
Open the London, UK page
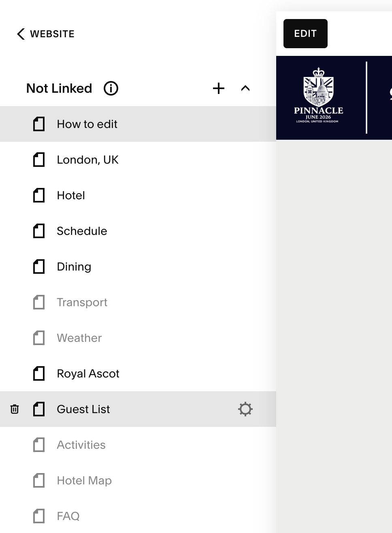click(x=87, y=160)
